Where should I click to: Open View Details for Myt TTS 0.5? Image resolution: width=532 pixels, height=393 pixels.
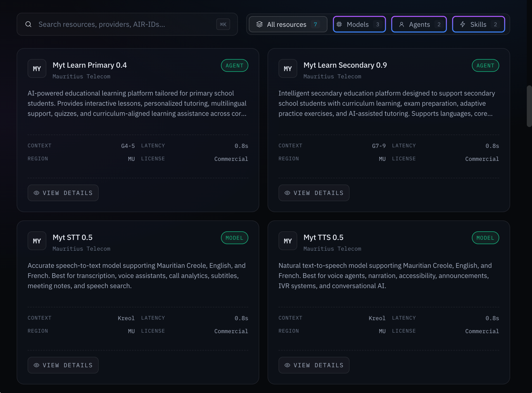[314, 365]
